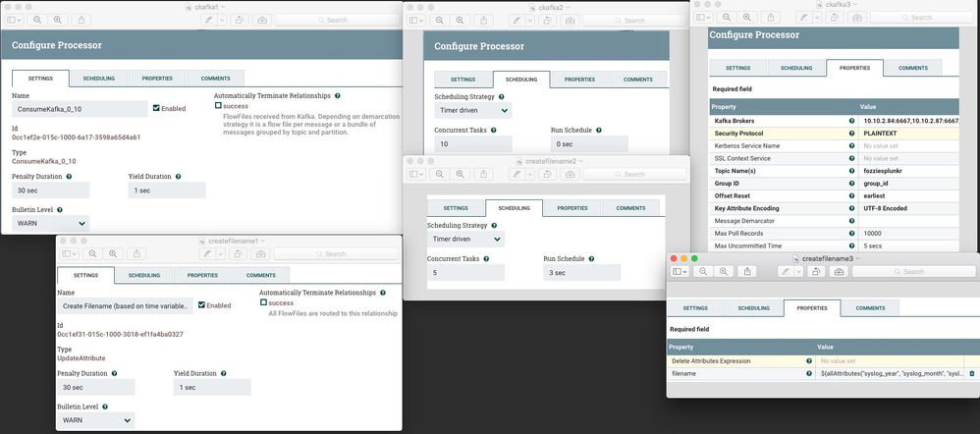Click Yield Duration field in createfilename1

(x=212, y=387)
